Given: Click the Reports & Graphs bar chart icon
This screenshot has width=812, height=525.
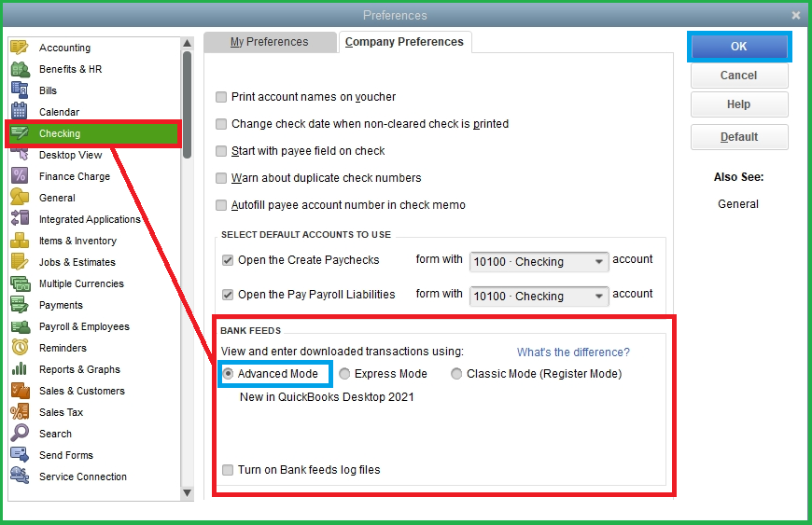Looking at the screenshot, I should pos(20,368).
